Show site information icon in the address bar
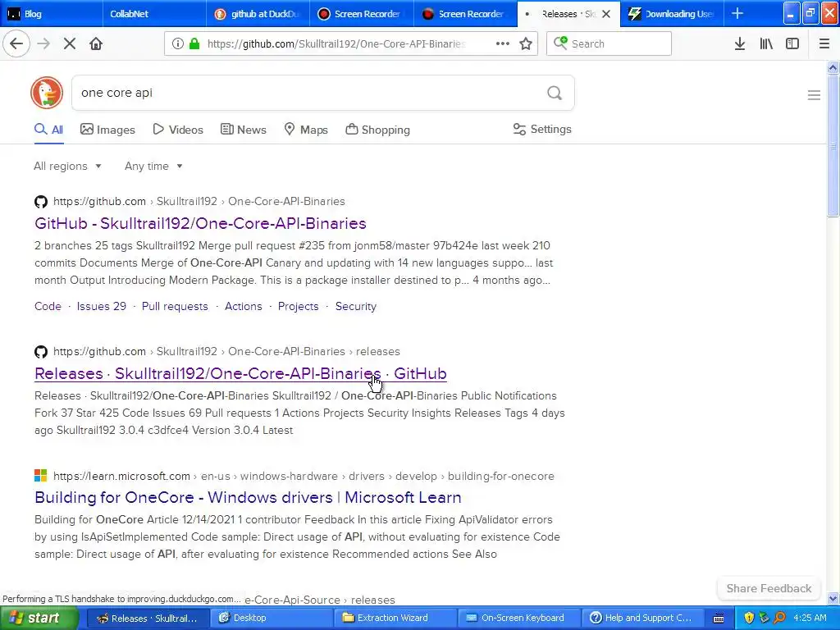The height and width of the screenshot is (630, 840). pos(178,44)
